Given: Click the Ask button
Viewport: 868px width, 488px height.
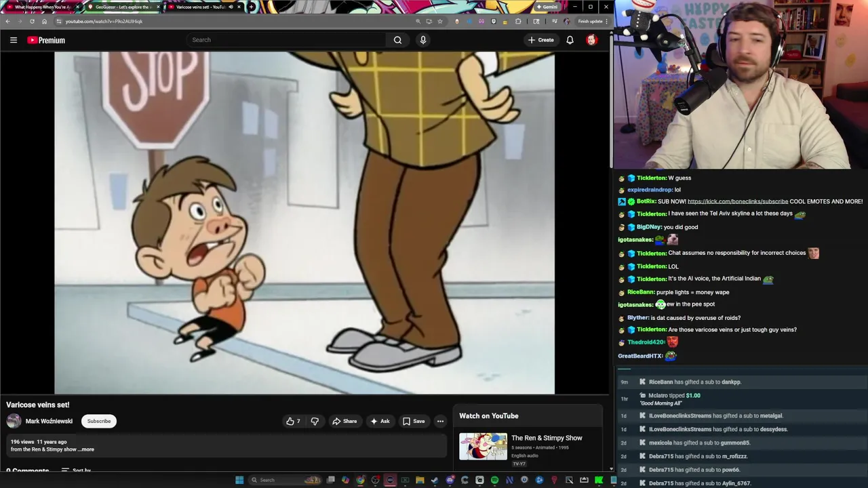Looking at the screenshot, I should point(380,421).
